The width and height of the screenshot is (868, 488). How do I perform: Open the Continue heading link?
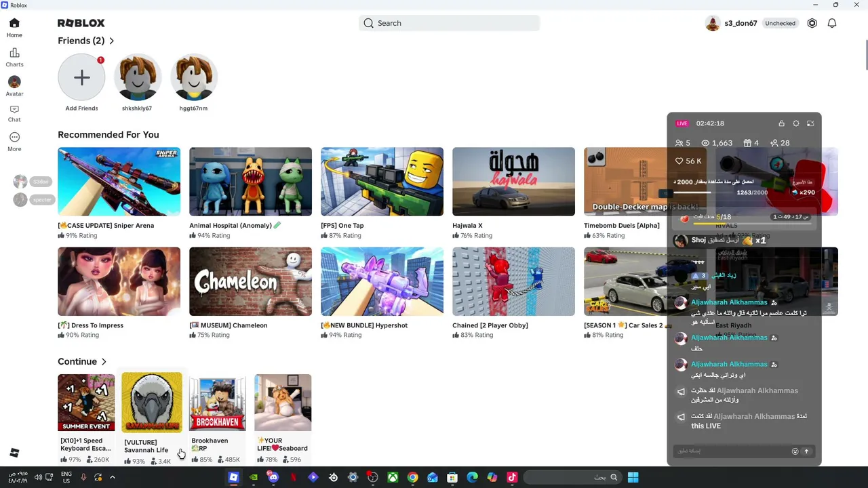(x=77, y=361)
